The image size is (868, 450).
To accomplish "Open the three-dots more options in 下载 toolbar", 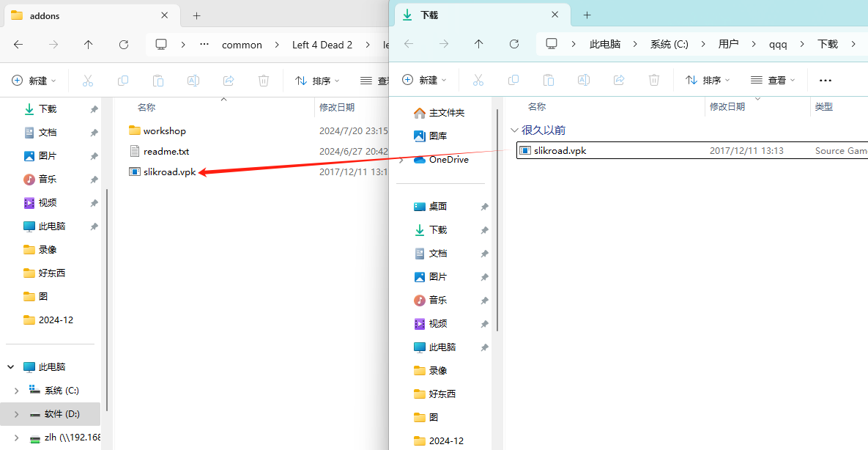I will point(826,80).
